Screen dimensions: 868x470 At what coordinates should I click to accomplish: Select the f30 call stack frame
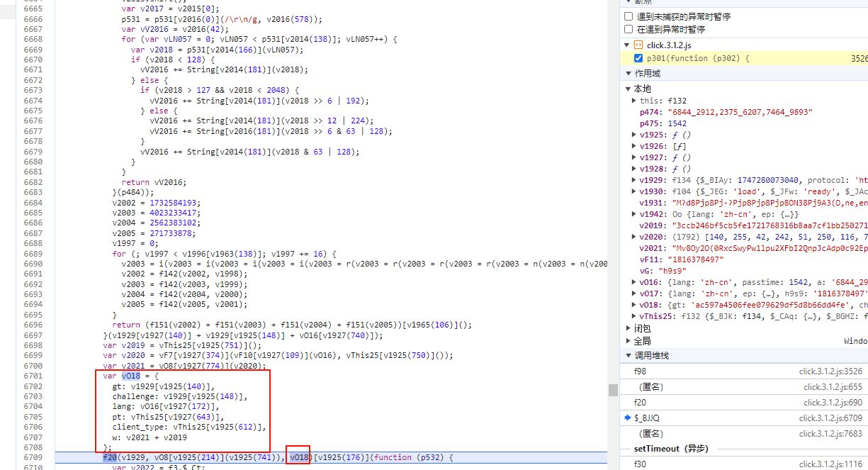743,464
